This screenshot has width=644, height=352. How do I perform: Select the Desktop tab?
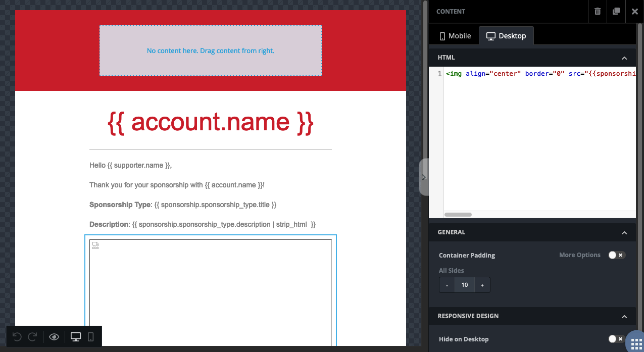click(506, 36)
